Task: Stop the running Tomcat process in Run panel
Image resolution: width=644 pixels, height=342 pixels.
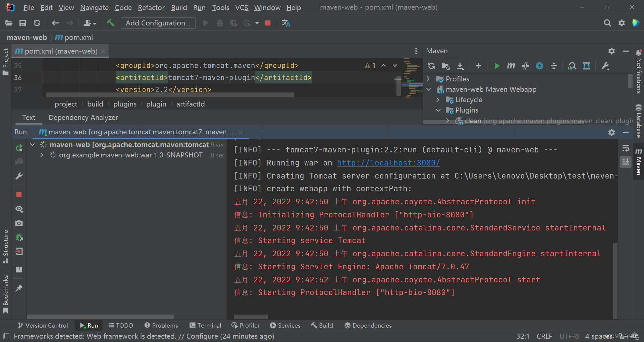Action: point(19,195)
